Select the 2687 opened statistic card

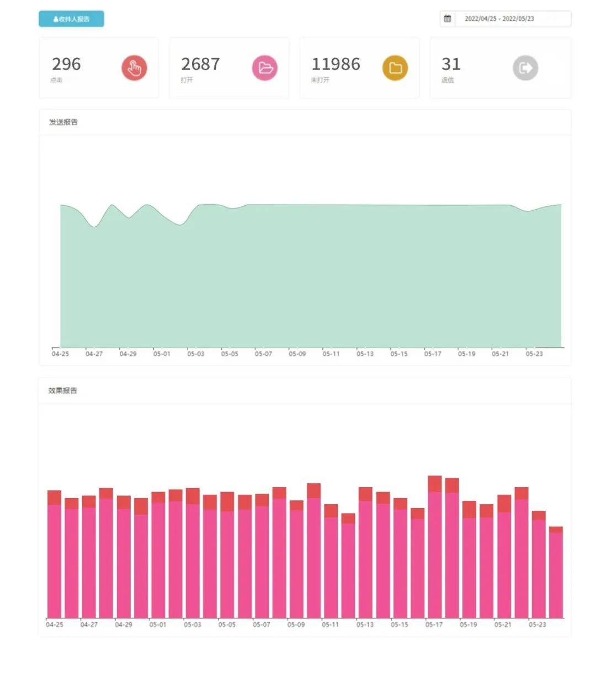point(229,68)
